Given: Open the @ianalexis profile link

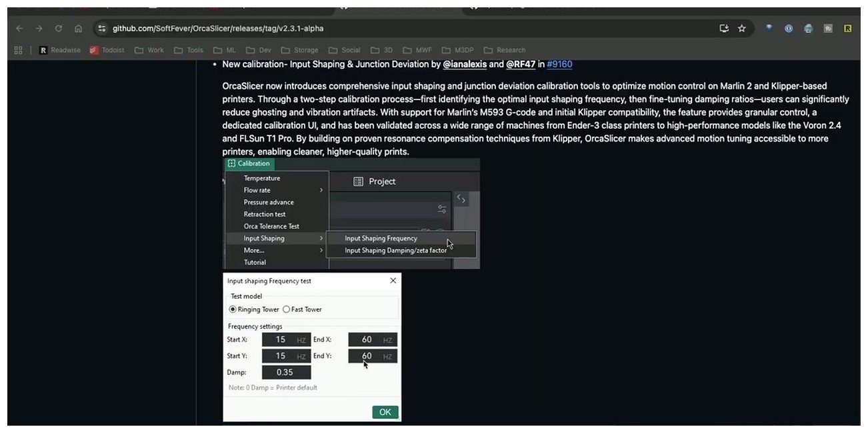Looking at the screenshot, I should [x=465, y=65].
